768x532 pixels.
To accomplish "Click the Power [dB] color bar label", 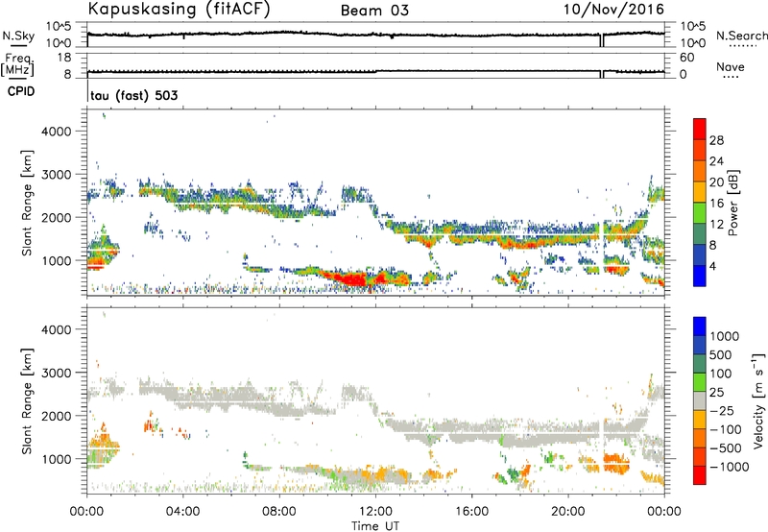I will [x=732, y=203].
